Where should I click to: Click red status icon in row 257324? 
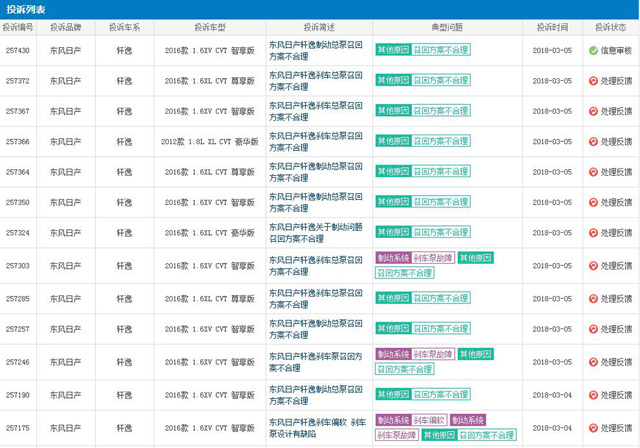click(593, 233)
